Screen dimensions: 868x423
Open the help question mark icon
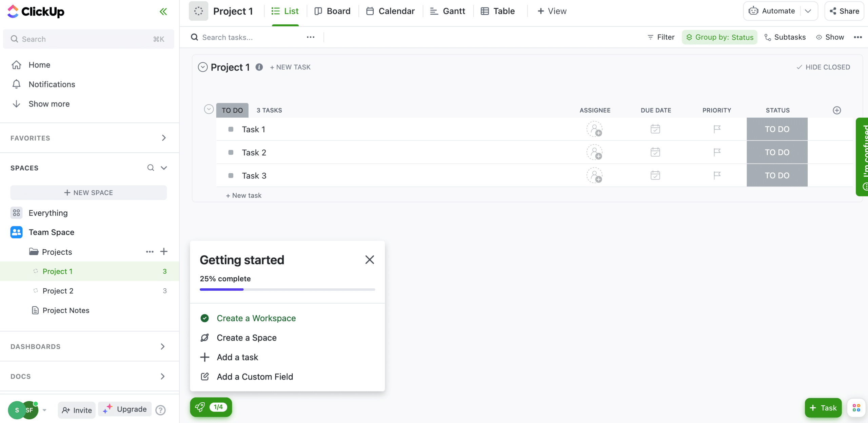pos(160,410)
